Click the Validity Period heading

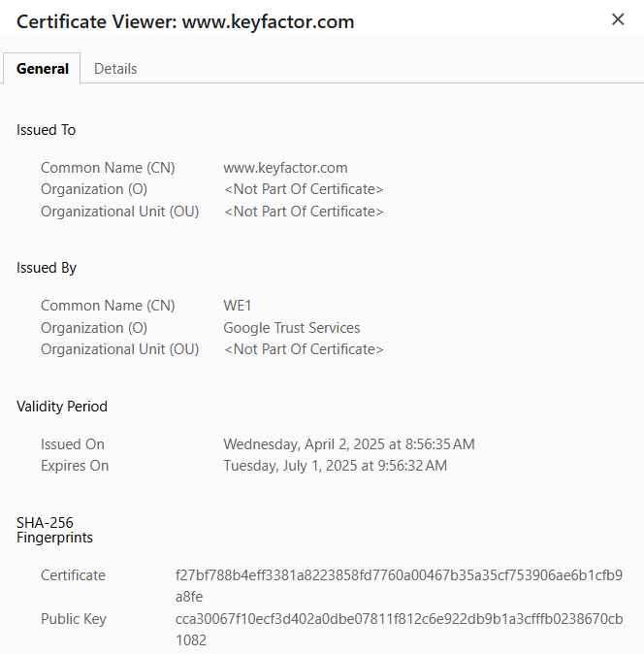coord(62,407)
